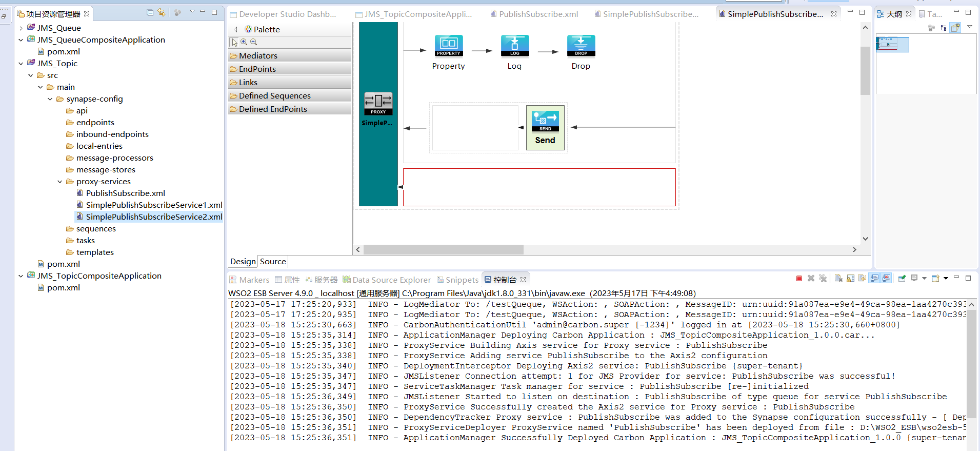Collapse the proxy-services folder
This screenshot has height=451, width=980.
[x=59, y=182]
